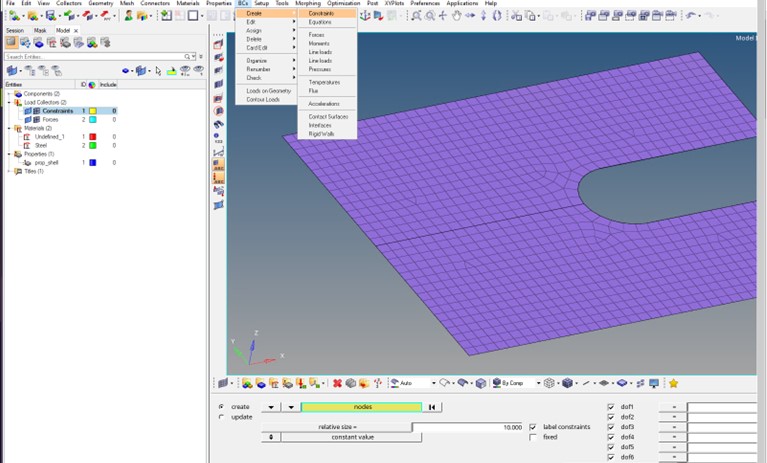Enable the fixed checkbox
This screenshot has height=463, width=767.
click(533, 437)
